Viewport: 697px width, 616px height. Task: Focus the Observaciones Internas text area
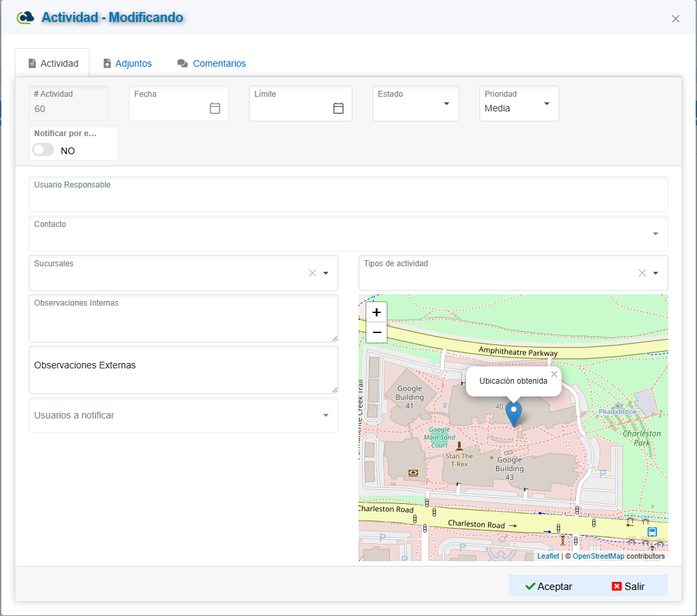click(x=184, y=318)
